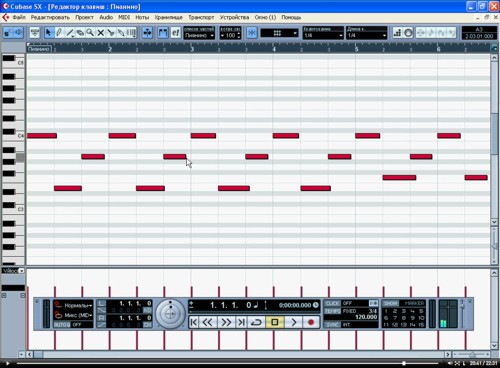The image size is (500, 368).
Task: Click the note editor vertical scrollbar thumb
Action: (494, 134)
